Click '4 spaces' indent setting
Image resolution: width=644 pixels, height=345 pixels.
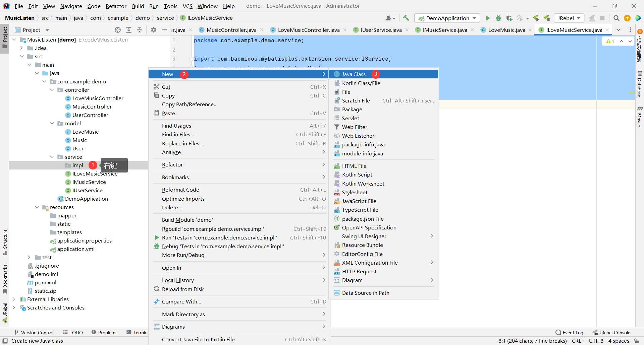[x=619, y=341]
